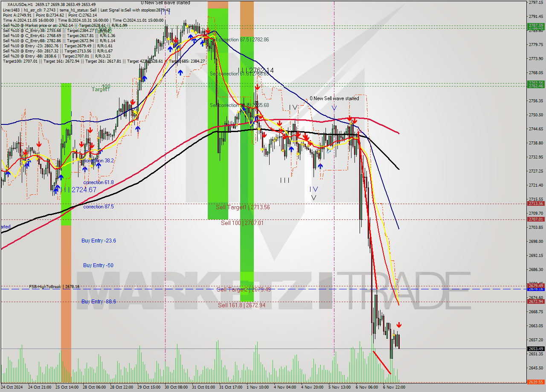
Task: Click the red 2672.94 price axis tag
Action: tap(536, 301)
